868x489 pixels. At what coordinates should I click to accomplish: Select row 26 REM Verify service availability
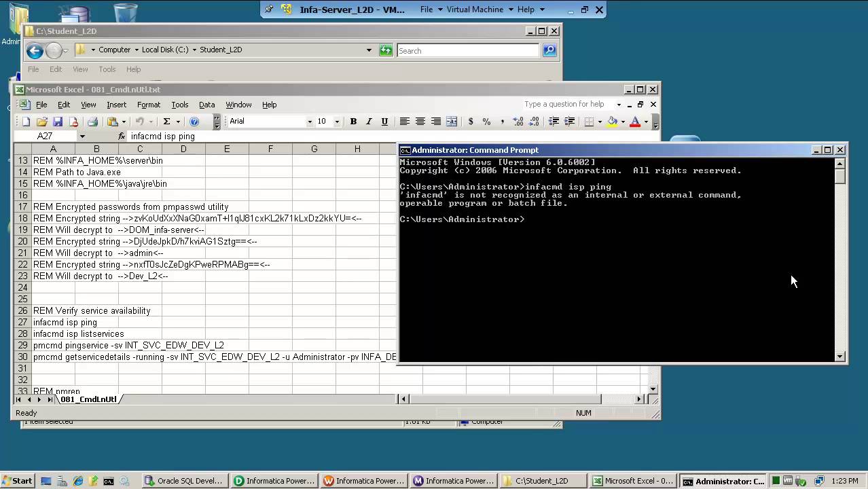(22, 311)
